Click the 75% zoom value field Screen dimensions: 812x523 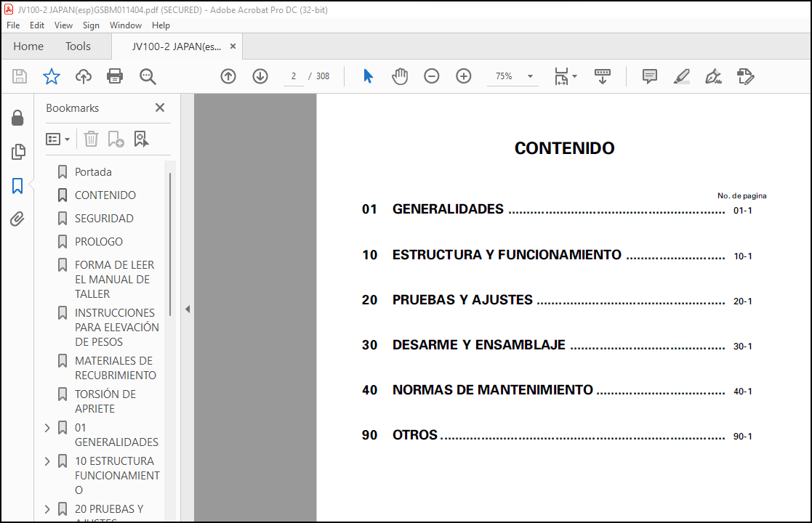pyautogui.click(x=504, y=76)
